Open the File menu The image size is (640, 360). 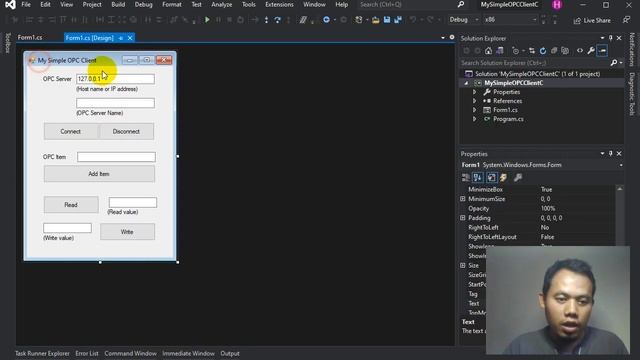(26, 4)
